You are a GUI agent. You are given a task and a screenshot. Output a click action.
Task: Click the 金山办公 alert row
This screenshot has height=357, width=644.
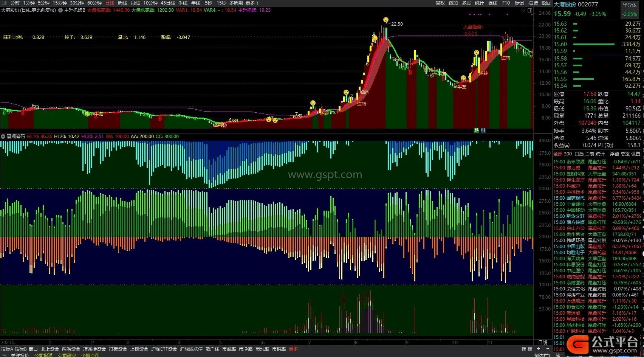click(x=598, y=228)
